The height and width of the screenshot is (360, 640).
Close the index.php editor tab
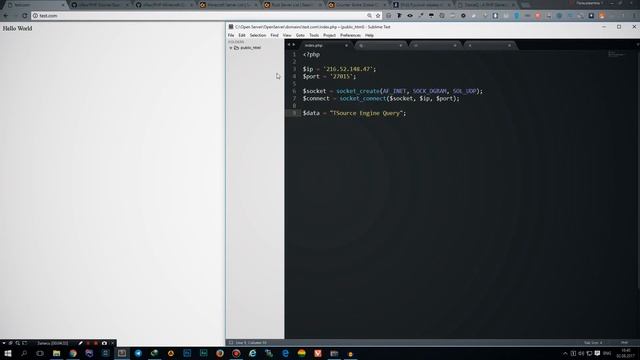(x=346, y=45)
